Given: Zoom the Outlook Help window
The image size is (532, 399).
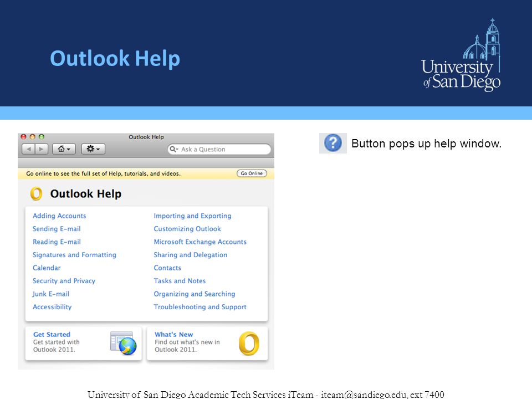Looking at the screenshot, I should coord(42,137).
